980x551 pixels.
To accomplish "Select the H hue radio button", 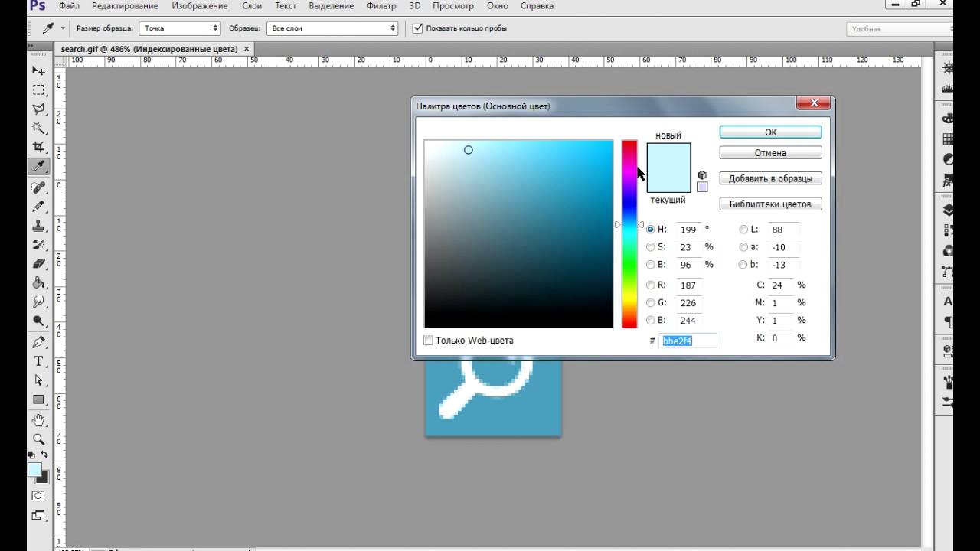I will [651, 229].
